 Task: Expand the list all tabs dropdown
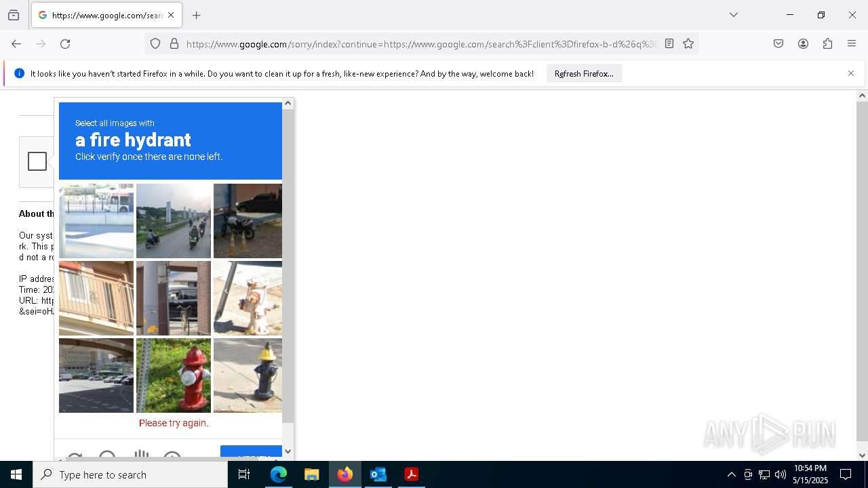pyautogui.click(x=733, y=15)
